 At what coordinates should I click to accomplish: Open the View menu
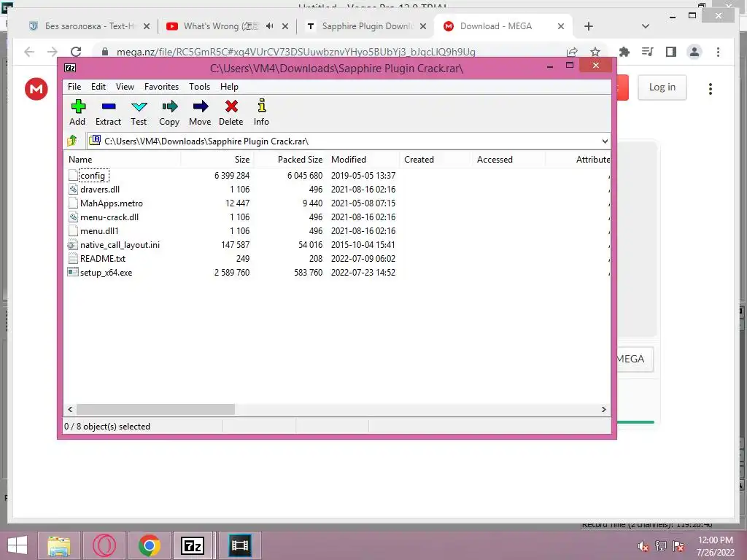tap(125, 87)
